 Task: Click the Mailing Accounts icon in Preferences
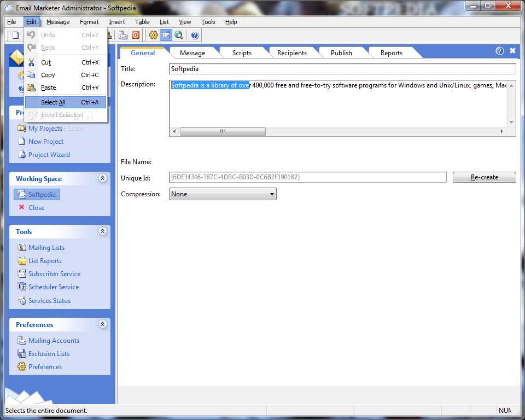pos(22,340)
